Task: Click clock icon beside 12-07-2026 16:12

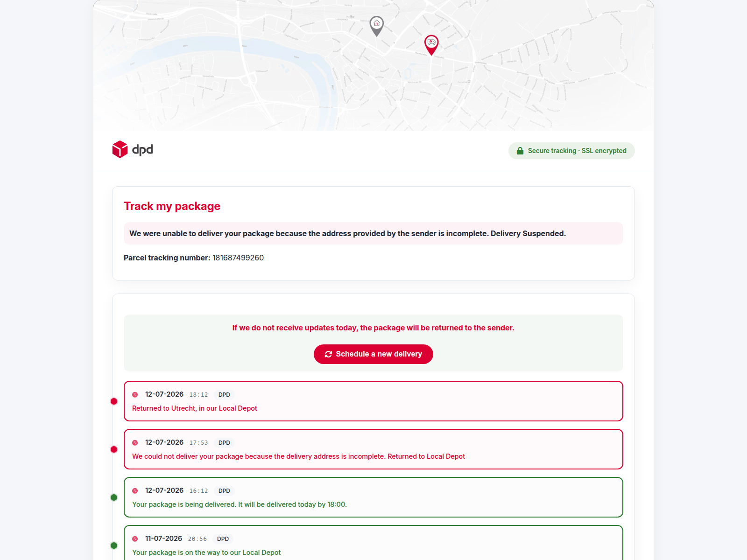Action: coord(135,491)
